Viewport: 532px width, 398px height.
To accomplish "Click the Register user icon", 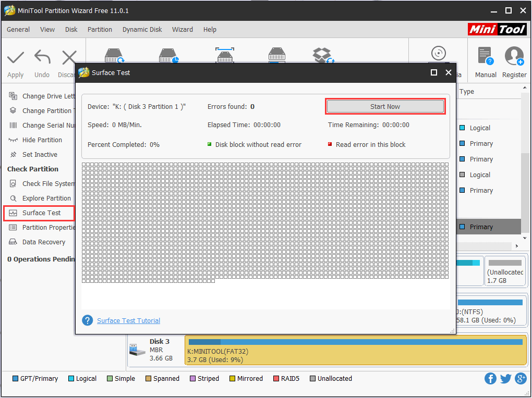I will pos(514,56).
